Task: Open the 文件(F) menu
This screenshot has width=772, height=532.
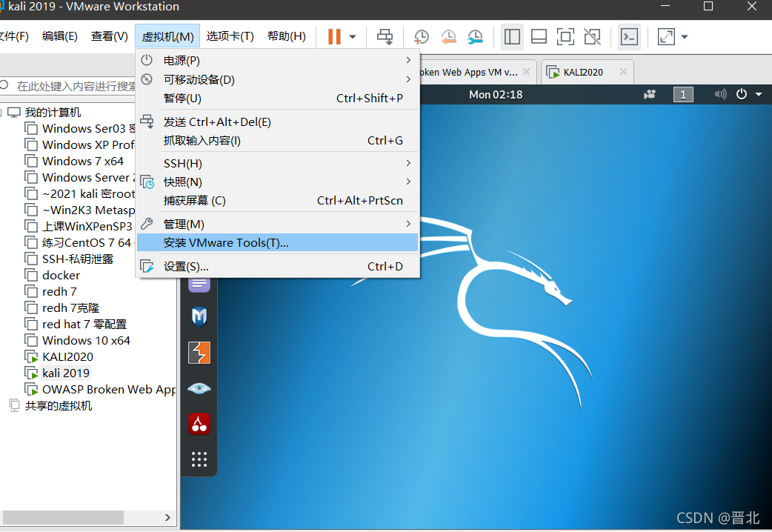Action: click(x=14, y=36)
